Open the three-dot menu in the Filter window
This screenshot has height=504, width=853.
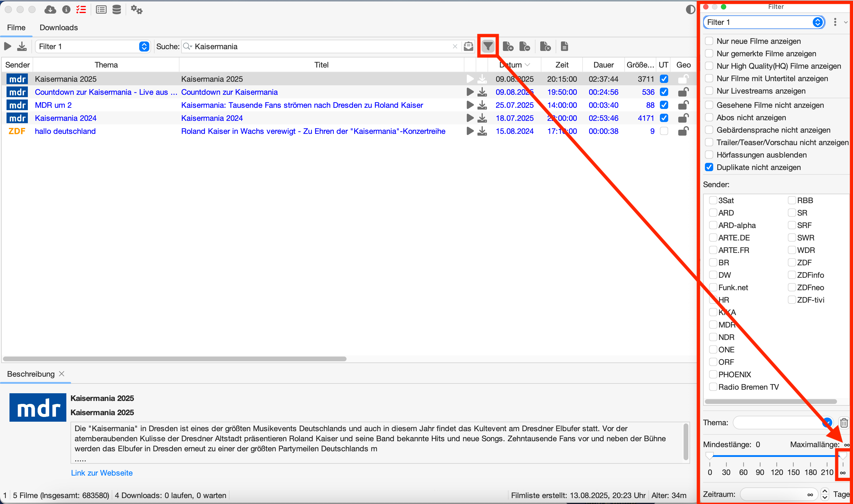pyautogui.click(x=835, y=22)
